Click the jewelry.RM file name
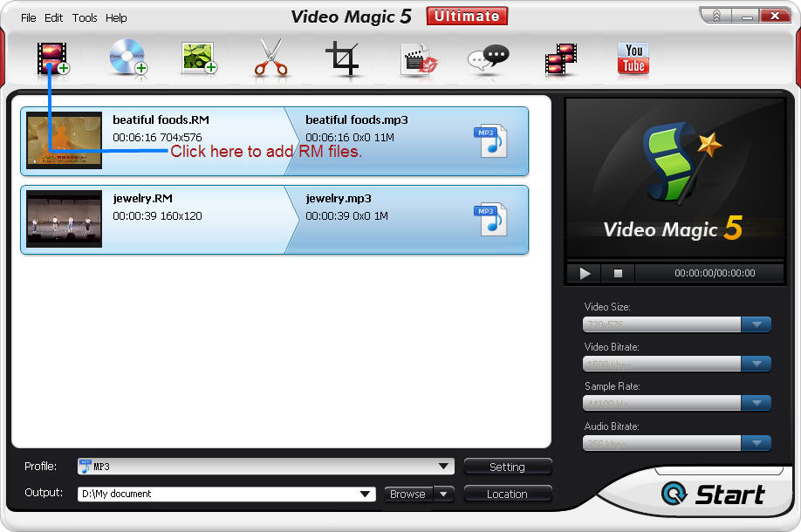 point(142,198)
